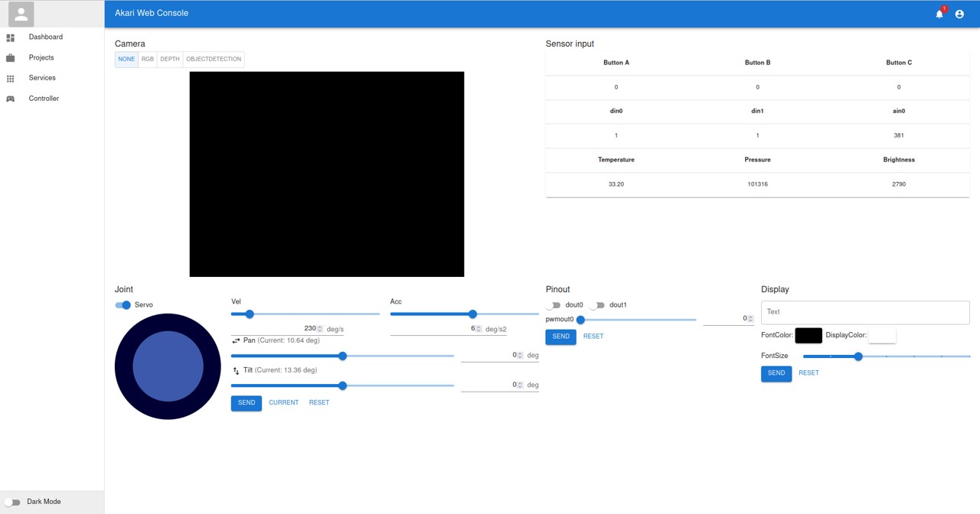
Task: Enable the dout0 switch
Action: point(553,305)
